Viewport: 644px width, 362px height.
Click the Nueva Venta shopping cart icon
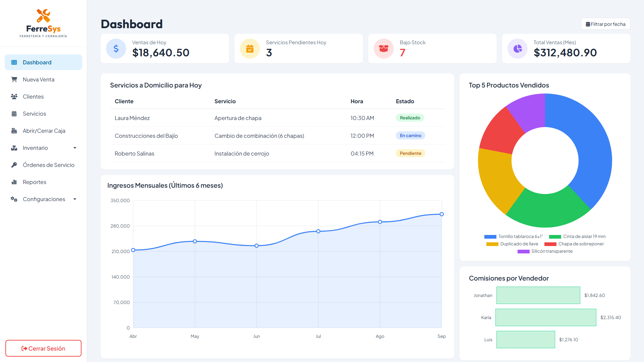click(14, 79)
